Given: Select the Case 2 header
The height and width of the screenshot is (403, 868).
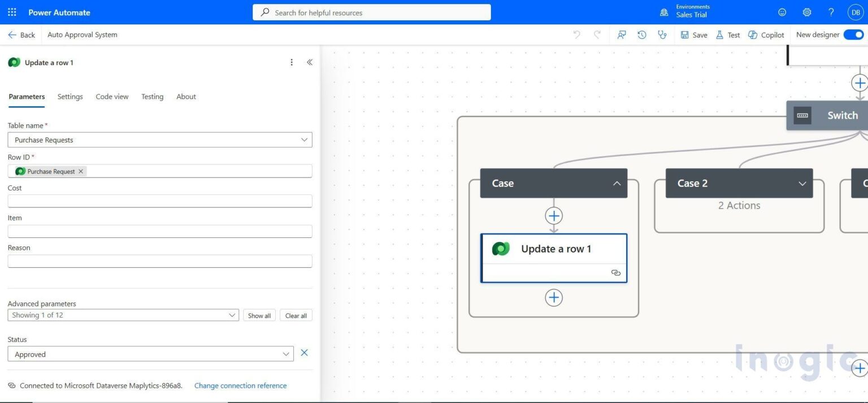Looking at the screenshot, I should (739, 183).
